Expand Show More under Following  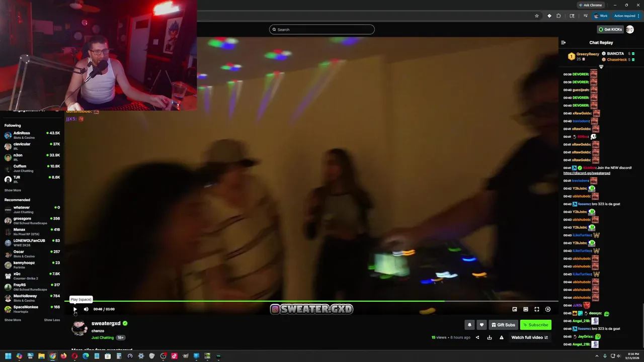(13, 190)
